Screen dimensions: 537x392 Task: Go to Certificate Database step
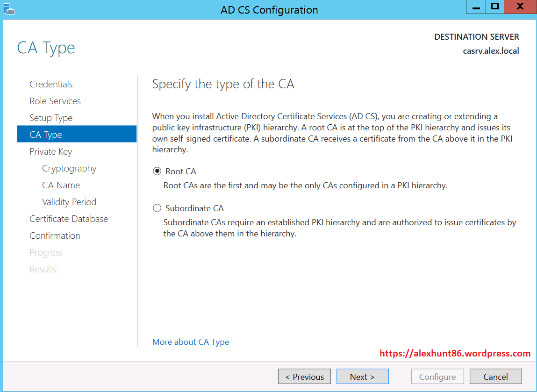pyautogui.click(x=69, y=219)
